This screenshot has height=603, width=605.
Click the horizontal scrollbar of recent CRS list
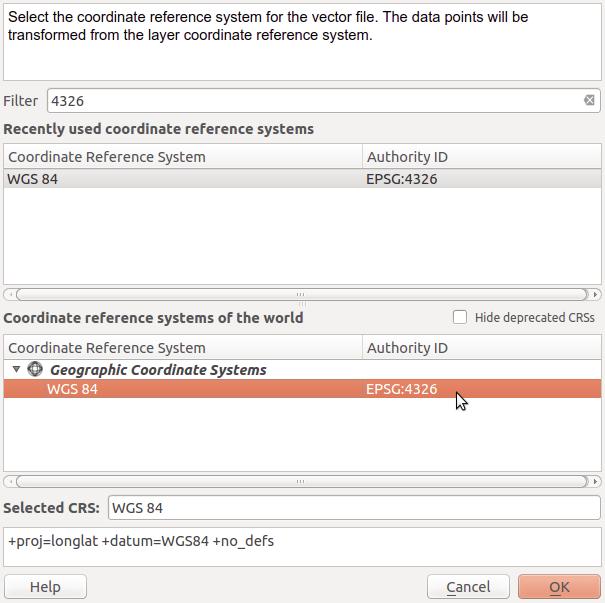tap(301, 295)
